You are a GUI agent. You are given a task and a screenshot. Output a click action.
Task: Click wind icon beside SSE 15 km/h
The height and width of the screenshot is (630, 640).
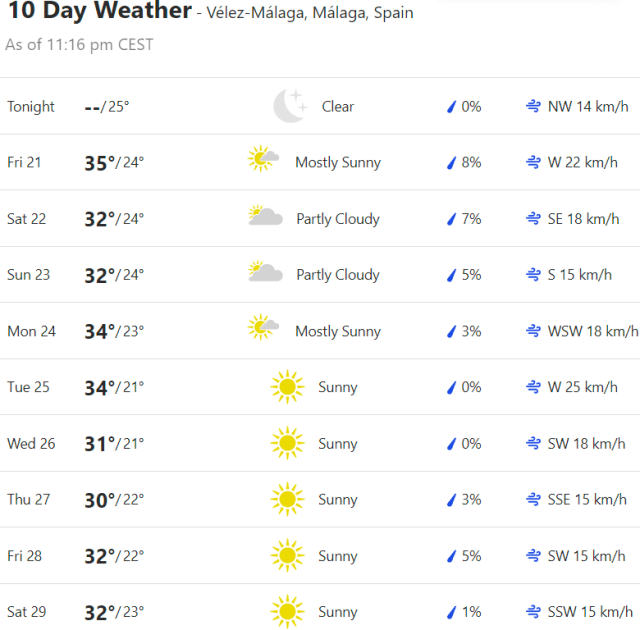point(534,499)
